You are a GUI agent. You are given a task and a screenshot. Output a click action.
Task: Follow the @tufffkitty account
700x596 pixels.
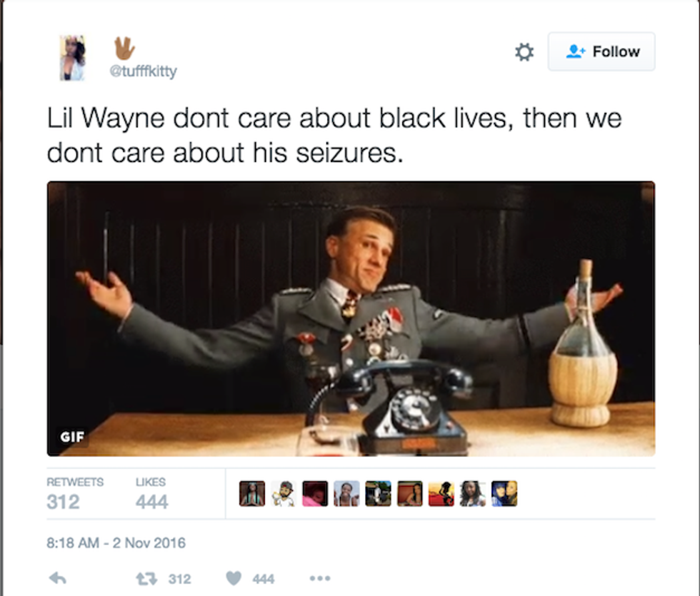pyautogui.click(x=601, y=51)
